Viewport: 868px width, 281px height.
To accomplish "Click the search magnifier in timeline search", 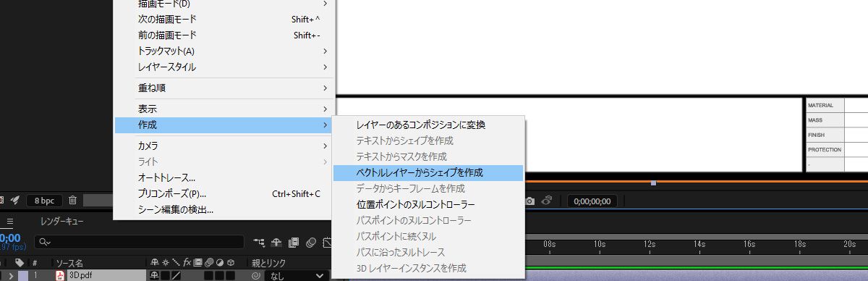I will (45, 241).
